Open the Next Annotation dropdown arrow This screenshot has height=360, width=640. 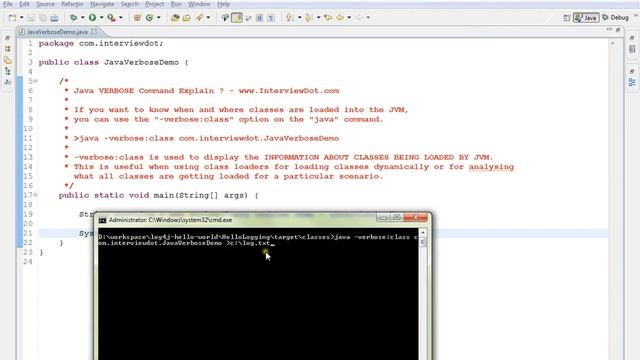pos(299,18)
